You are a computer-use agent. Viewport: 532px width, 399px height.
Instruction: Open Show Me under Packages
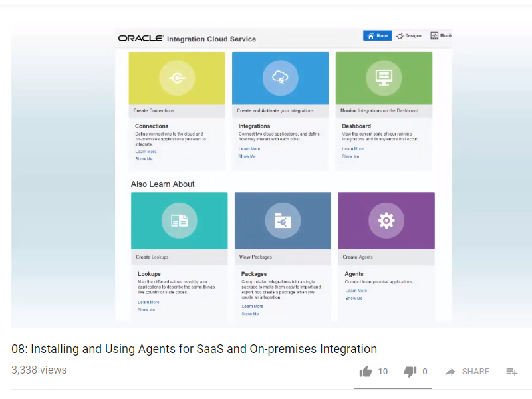click(x=250, y=313)
